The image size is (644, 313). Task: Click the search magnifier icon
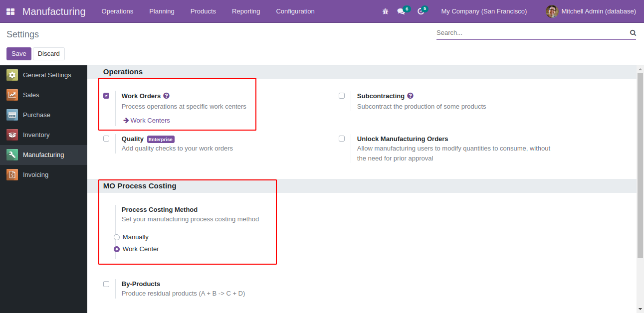[633, 33]
